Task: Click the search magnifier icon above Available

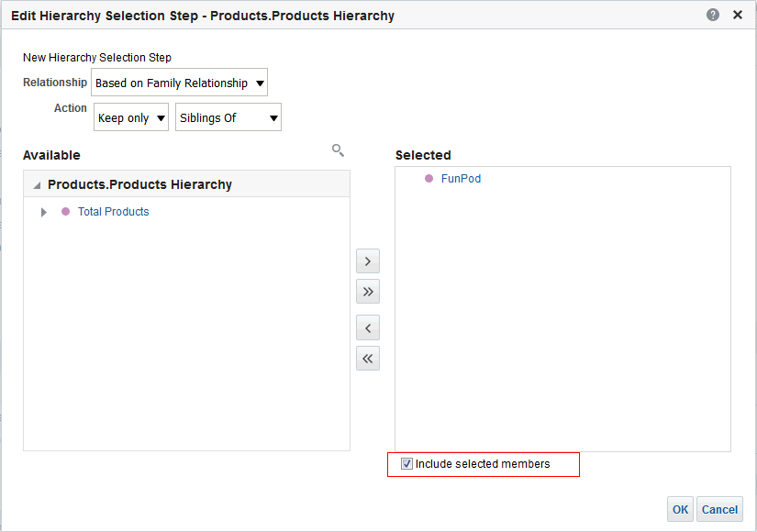Action: click(x=338, y=150)
